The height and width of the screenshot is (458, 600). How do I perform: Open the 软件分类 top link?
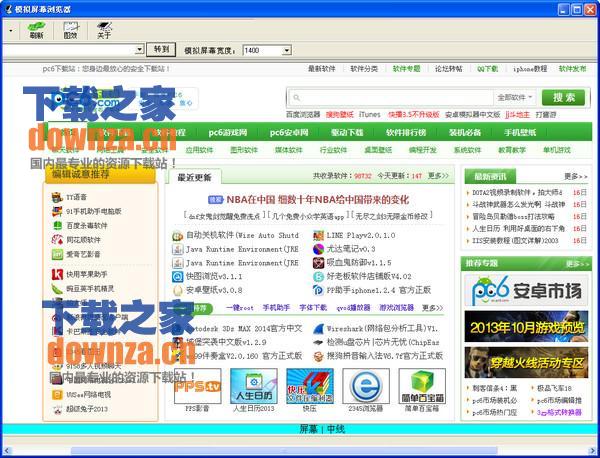coord(364,69)
